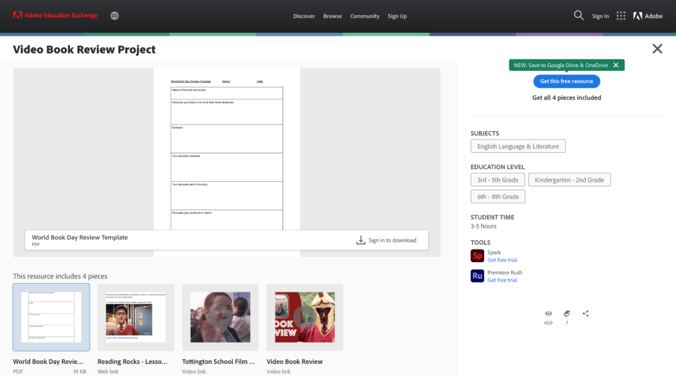Open the Browse menu
The width and height of the screenshot is (676, 376).
pyautogui.click(x=332, y=16)
